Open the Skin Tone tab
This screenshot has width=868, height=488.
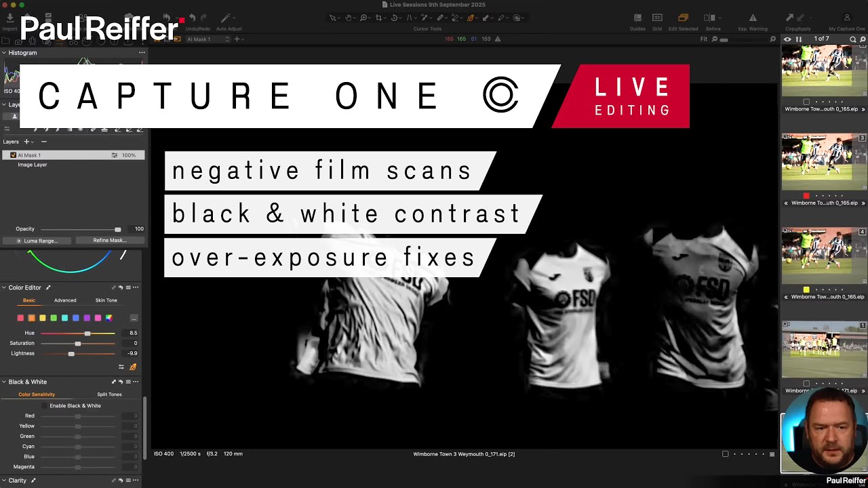(106, 300)
